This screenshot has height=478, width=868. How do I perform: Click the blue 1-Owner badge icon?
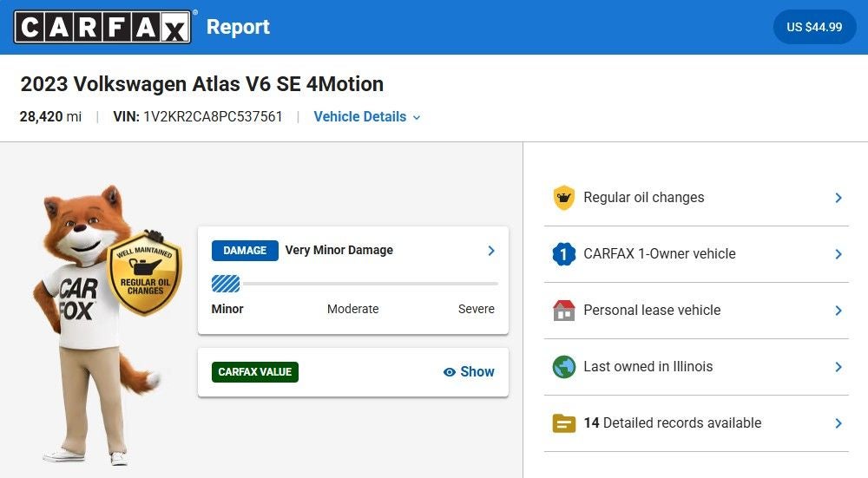tap(564, 254)
